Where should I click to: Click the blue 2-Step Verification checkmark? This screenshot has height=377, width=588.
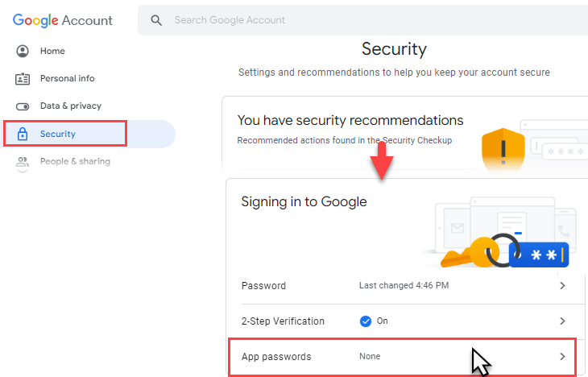pos(366,321)
